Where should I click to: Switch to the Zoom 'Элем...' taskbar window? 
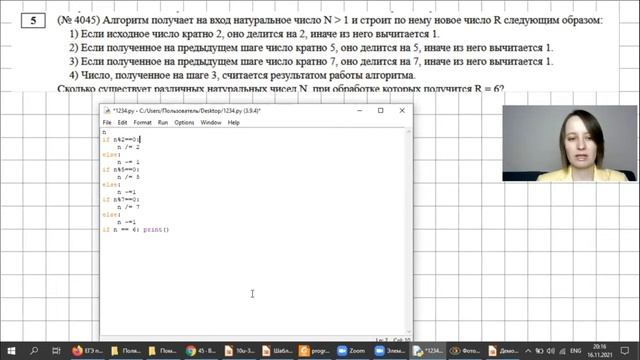tap(389, 351)
